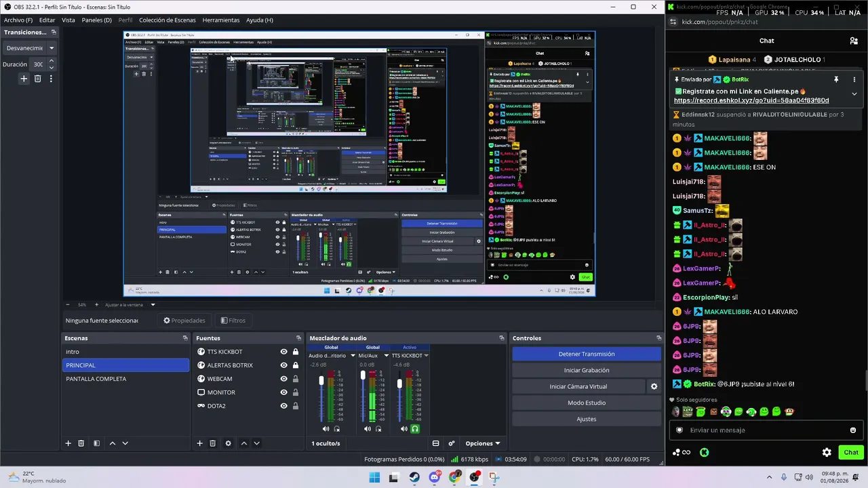Add a new scene in the Escenas panel
The height and width of the screenshot is (488, 868).
tap(68, 443)
